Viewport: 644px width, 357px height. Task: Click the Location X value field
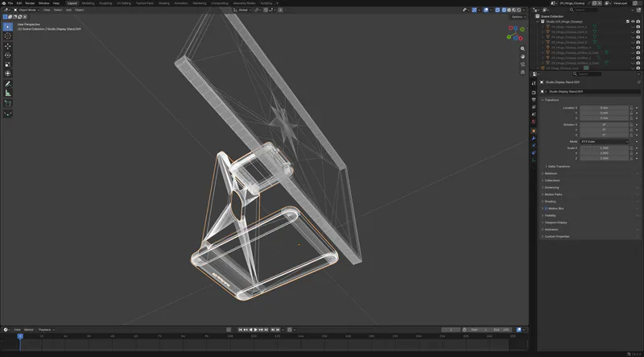pyautogui.click(x=605, y=108)
